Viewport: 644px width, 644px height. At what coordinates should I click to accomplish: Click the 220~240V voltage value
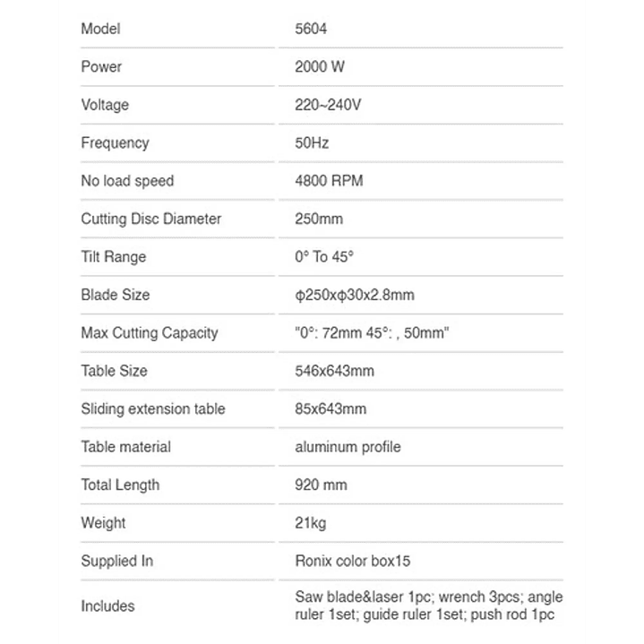point(328,105)
